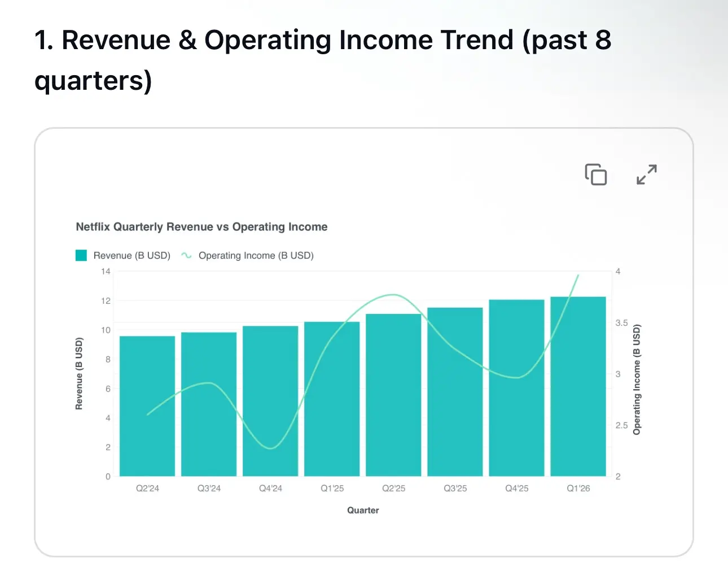The image size is (728, 567).
Task: Click the Q4'24 x-axis label
Action: (270, 488)
